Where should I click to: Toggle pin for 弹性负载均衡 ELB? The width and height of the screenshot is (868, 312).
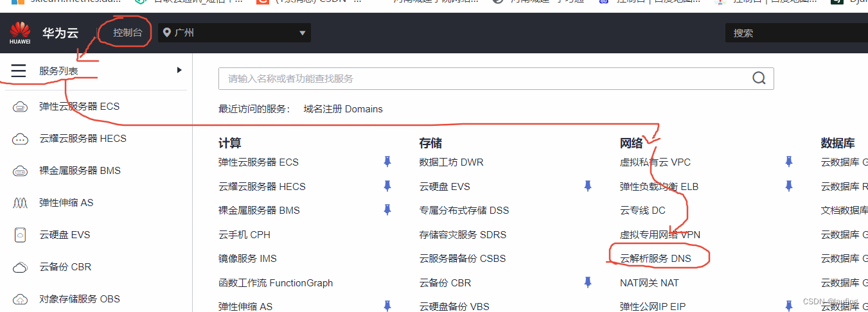point(789,186)
